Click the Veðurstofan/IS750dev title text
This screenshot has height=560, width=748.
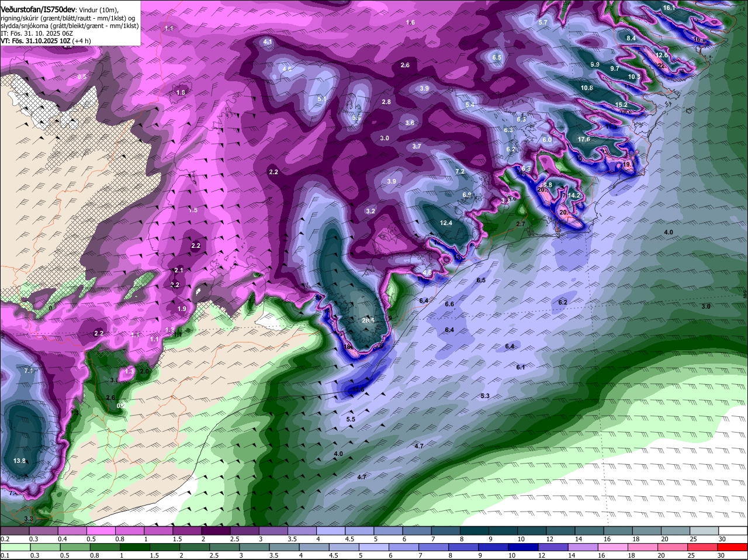(x=38, y=9)
